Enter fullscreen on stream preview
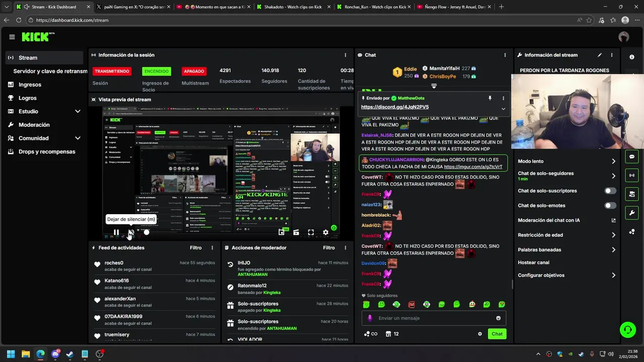The image size is (644, 362). point(311,232)
